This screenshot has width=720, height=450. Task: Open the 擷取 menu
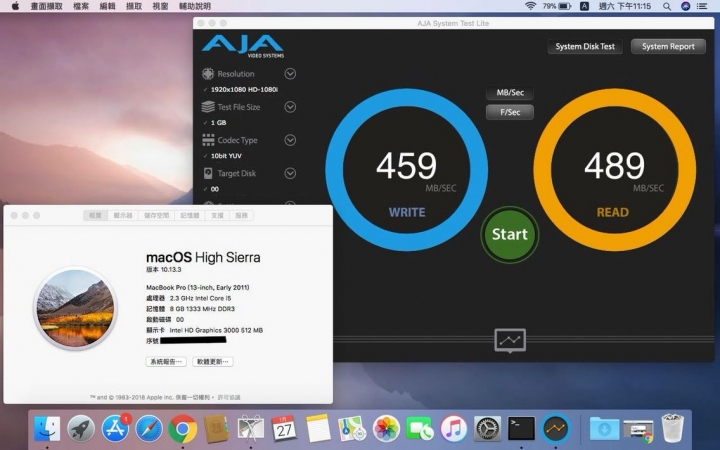point(134,6)
